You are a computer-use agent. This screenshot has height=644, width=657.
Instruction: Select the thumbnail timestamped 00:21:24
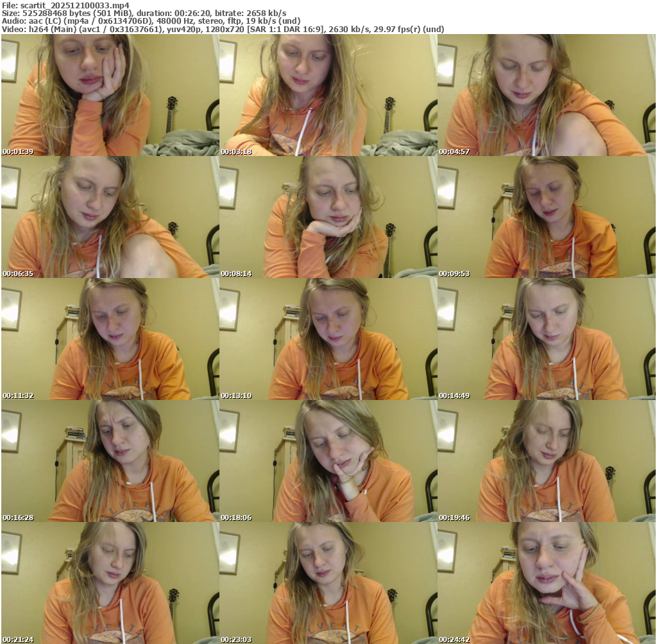[110, 583]
